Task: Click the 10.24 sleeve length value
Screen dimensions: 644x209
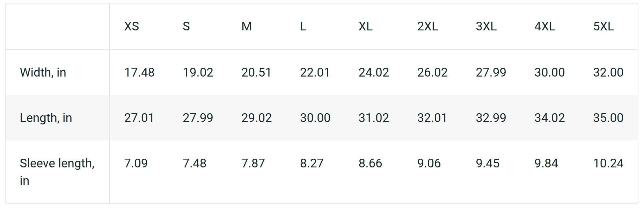Action: click(608, 163)
